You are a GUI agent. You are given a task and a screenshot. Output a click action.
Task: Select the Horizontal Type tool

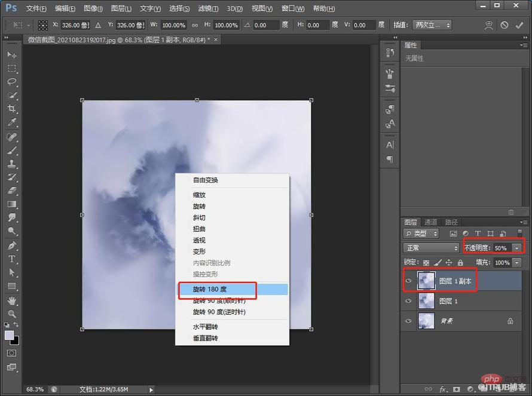point(12,259)
